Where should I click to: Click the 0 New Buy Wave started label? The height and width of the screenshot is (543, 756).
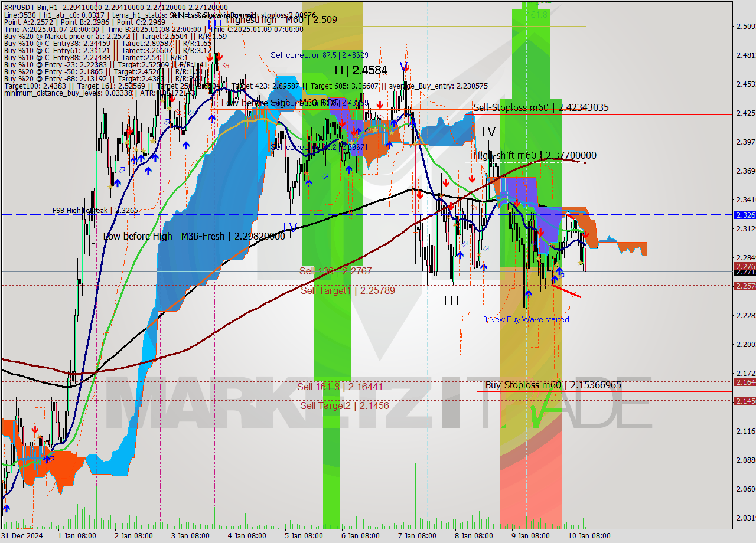[x=526, y=319]
